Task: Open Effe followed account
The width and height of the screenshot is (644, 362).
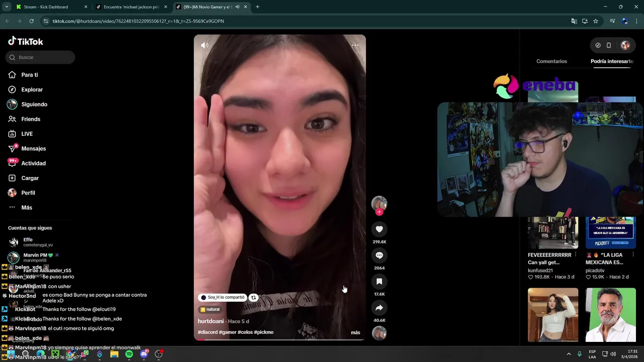Action: pos(30,242)
